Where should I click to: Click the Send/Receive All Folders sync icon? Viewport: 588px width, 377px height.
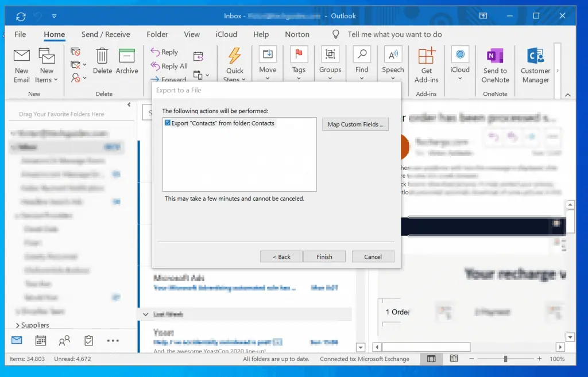click(x=21, y=16)
